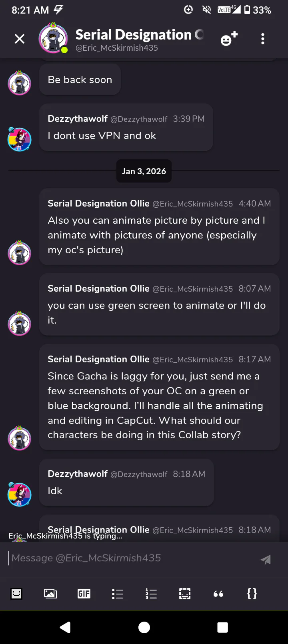
Task: Tap the send message paper plane
Action: 266,559
